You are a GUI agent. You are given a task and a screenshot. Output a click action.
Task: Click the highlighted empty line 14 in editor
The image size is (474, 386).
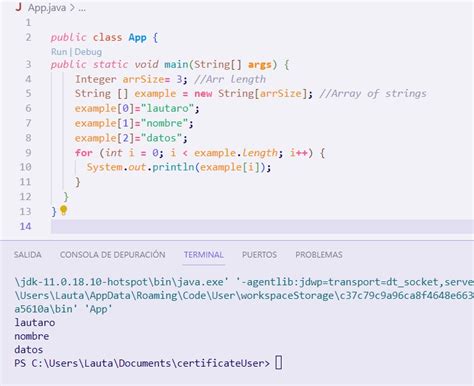tap(262, 226)
